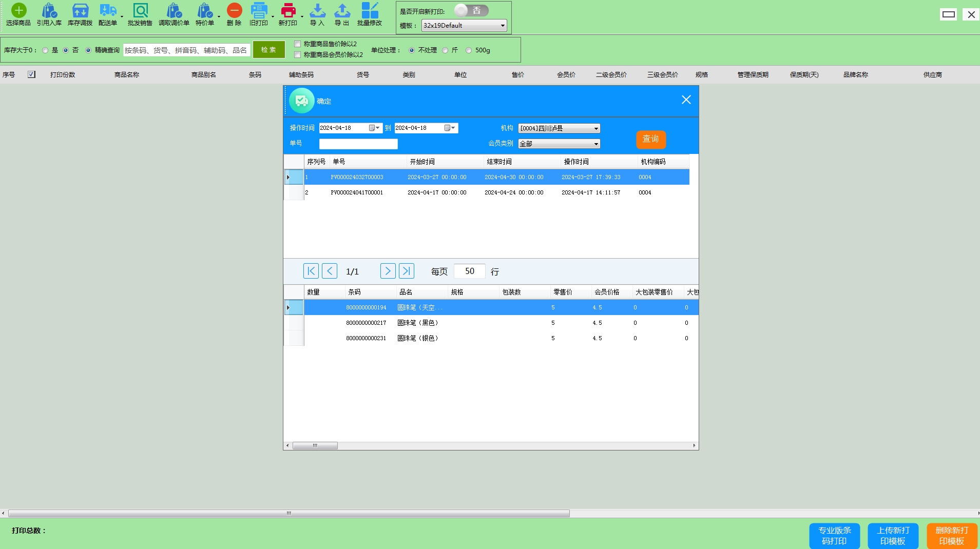Select the 500g unit radio button
This screenshot has width=980, height=549.
point(469,50)
